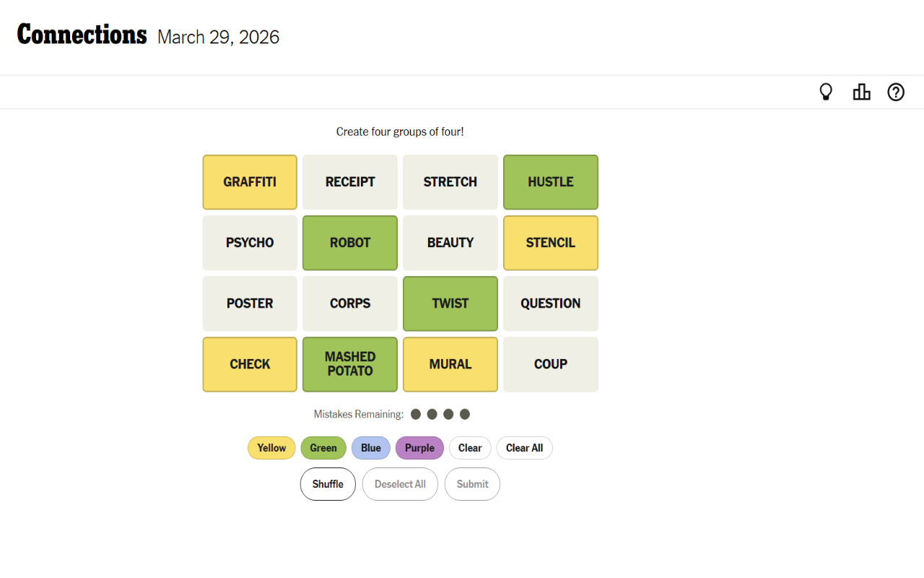The width and height of the screenshot is (924, 578).
Task: Click the Clear All button
Action: [x=524, y=448]
